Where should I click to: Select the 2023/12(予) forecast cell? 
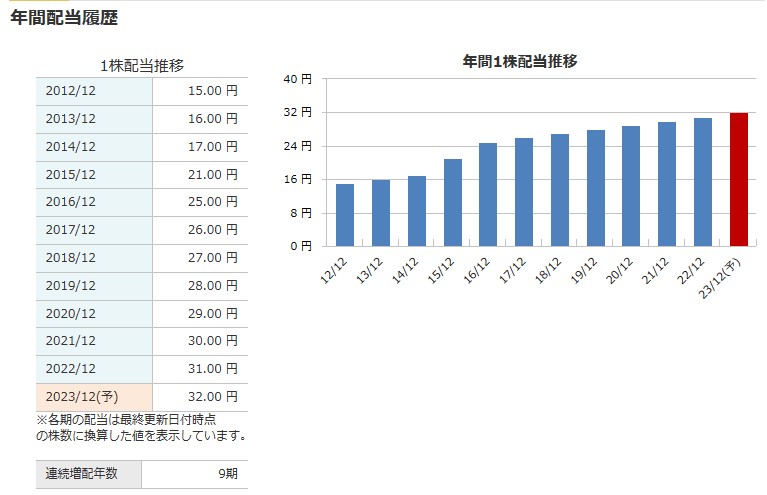click(x=94, y=397)
